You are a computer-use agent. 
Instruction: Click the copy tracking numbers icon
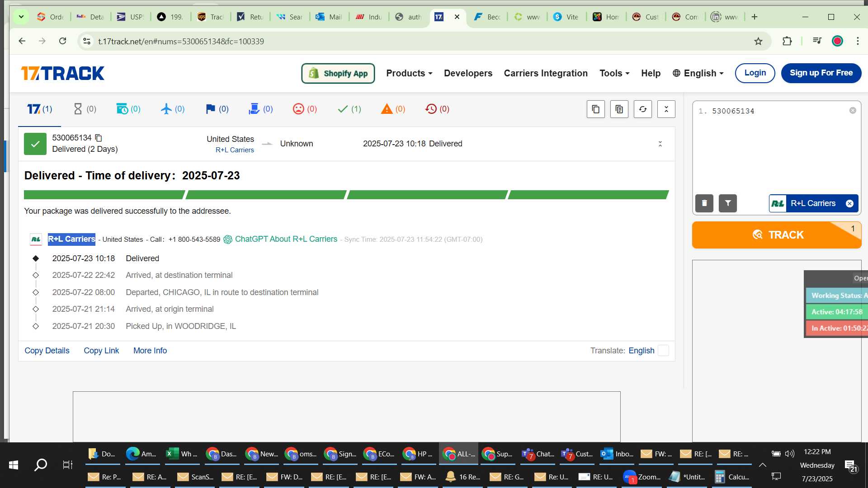596,109
